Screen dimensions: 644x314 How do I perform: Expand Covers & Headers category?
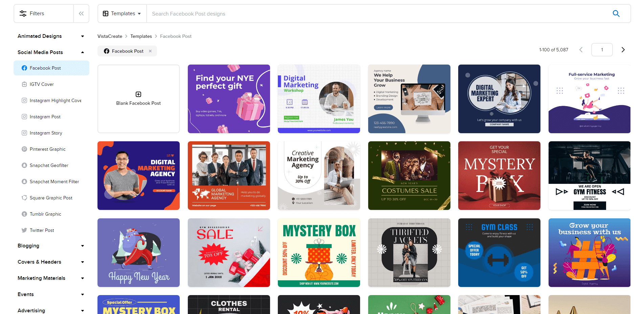83,262
